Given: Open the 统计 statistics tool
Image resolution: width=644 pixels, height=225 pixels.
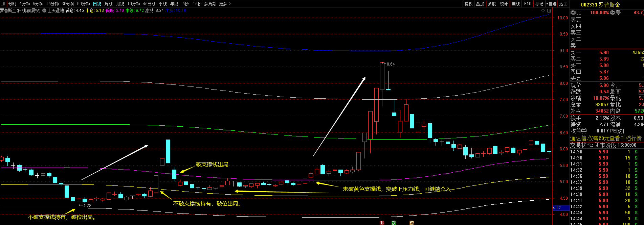Looking at the screenshot, I should click(x=504, y=4).
